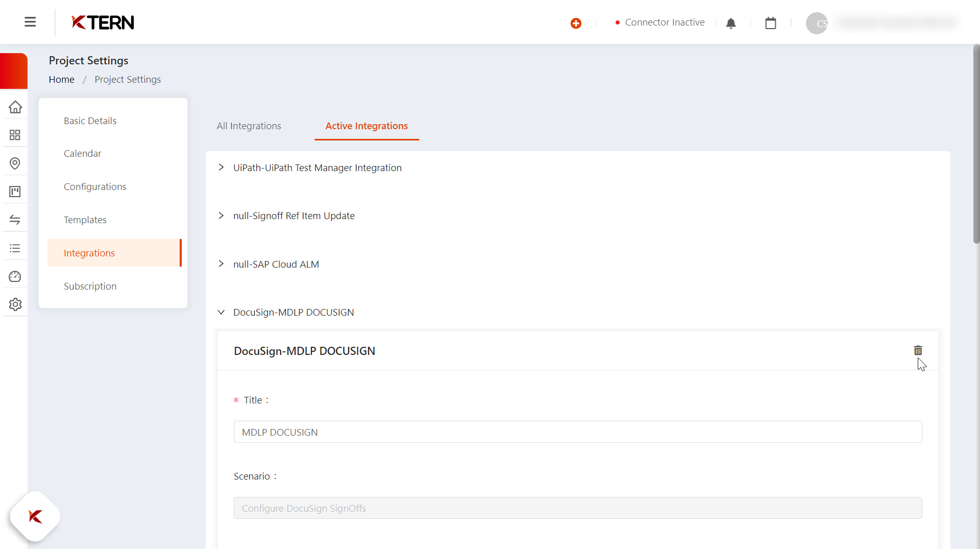980x549 pixels.
Task: Open Subscription settings
Action: [x=90, y=286]
